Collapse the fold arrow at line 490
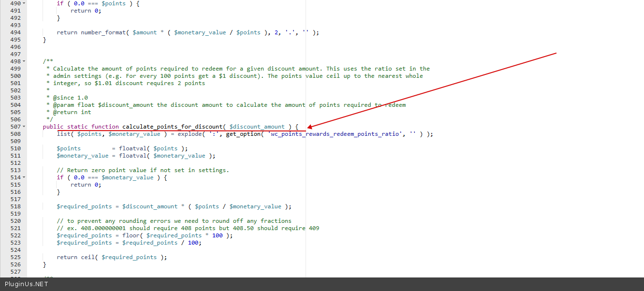The image size is (644, 291). 24,3
